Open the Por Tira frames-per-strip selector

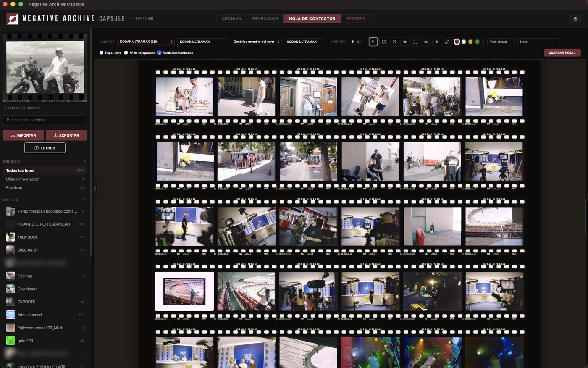tap(355, 42)
